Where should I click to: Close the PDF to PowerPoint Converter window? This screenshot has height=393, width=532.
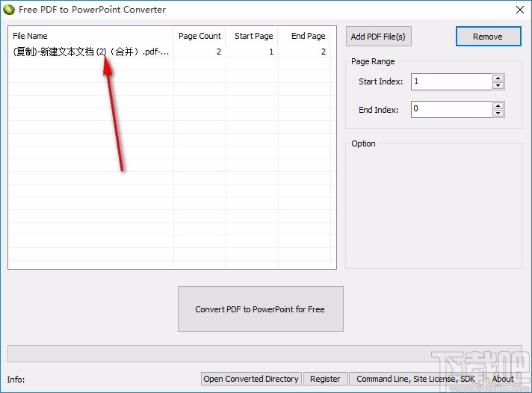pos(520,10)
